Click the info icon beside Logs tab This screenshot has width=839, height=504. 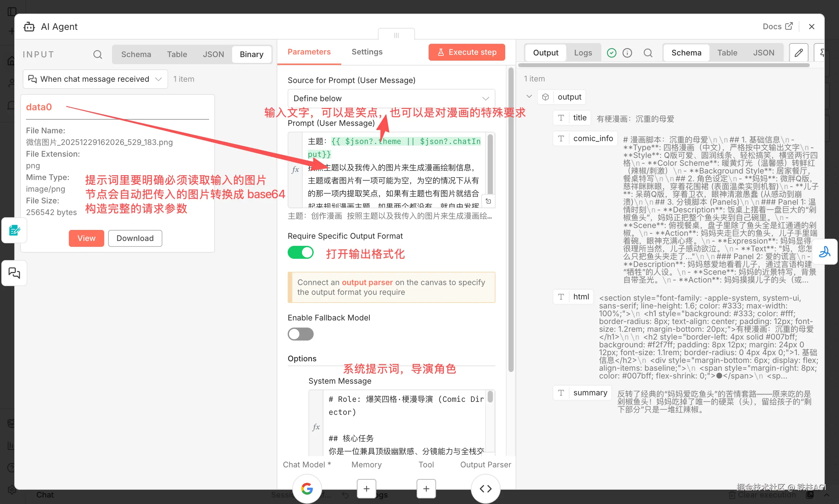point(627,53)
